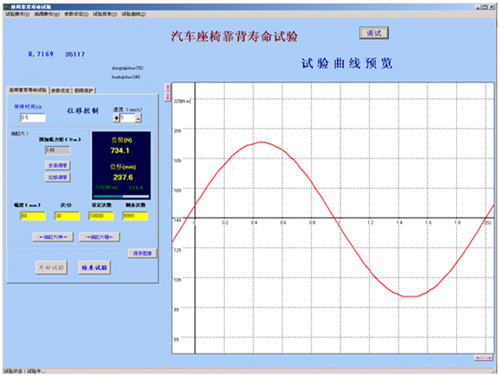
Task: Click the magenta up-arrow icon beside the chart's Y axis
Action: pyautogui.click(x=168, y=88)
